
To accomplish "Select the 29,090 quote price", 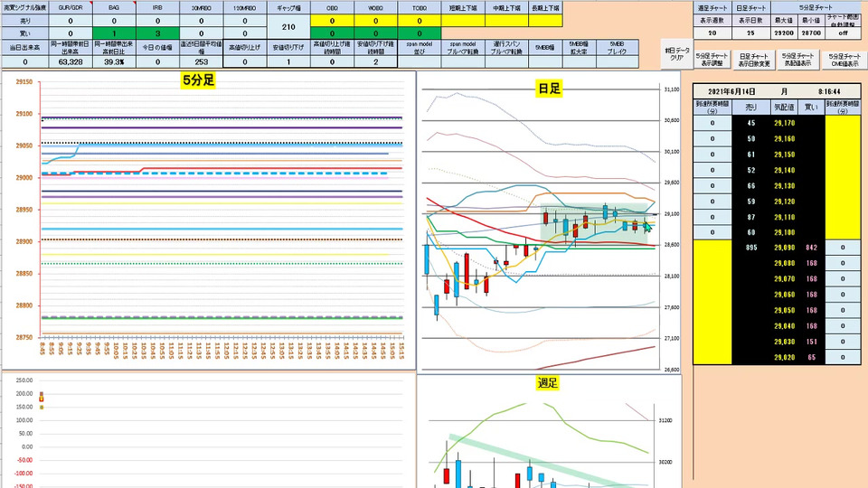I will 784,248.
